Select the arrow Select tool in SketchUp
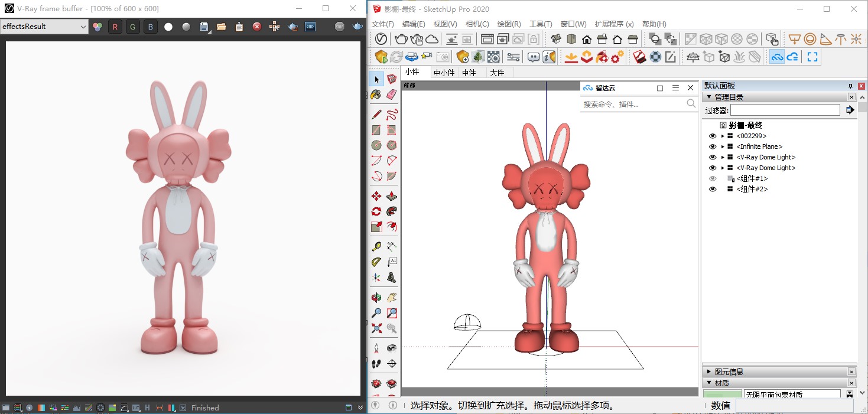This screenshot has width=868, height=414. click(x=376, y=79)
